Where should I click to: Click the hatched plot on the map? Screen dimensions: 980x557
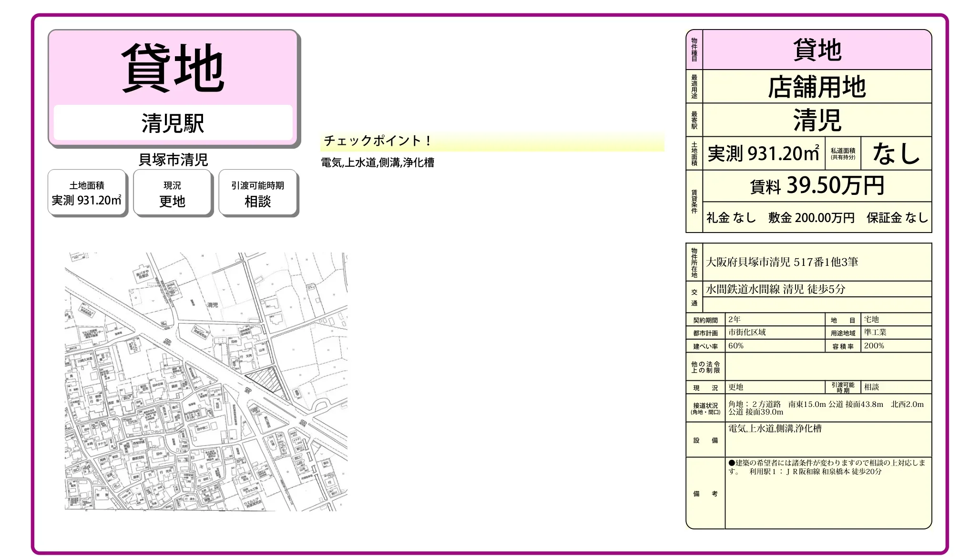(x=268, y=380)
